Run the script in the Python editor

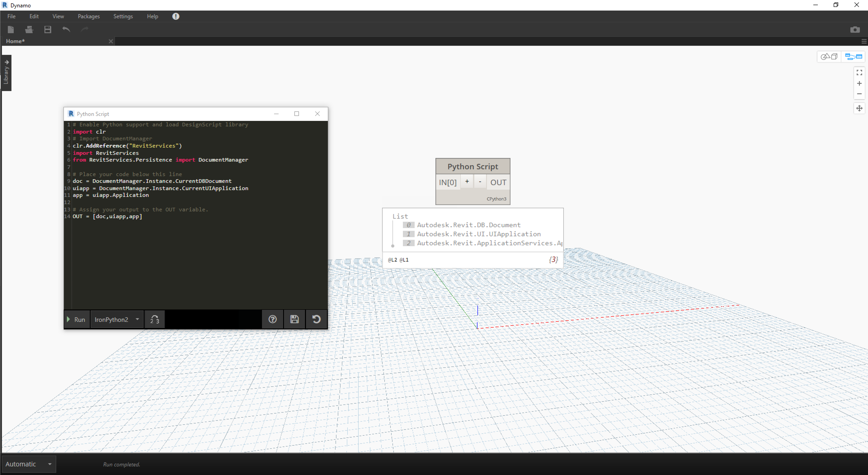77,319
